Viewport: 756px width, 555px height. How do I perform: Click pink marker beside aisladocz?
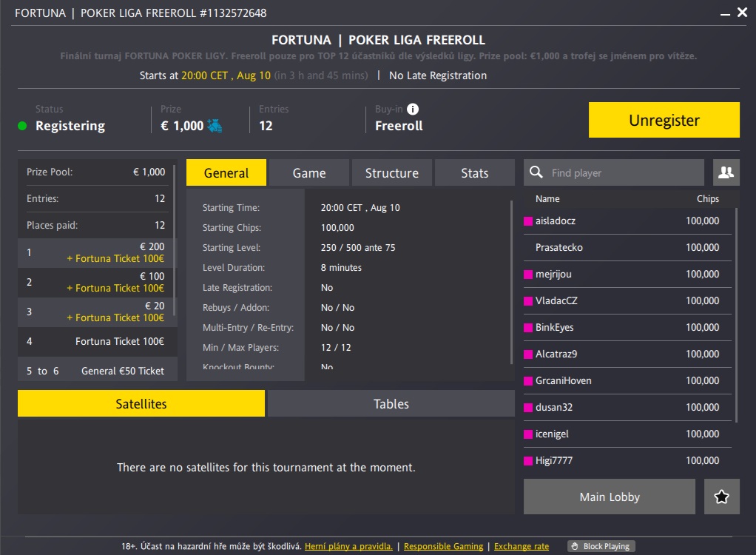(x=528, y=221)
